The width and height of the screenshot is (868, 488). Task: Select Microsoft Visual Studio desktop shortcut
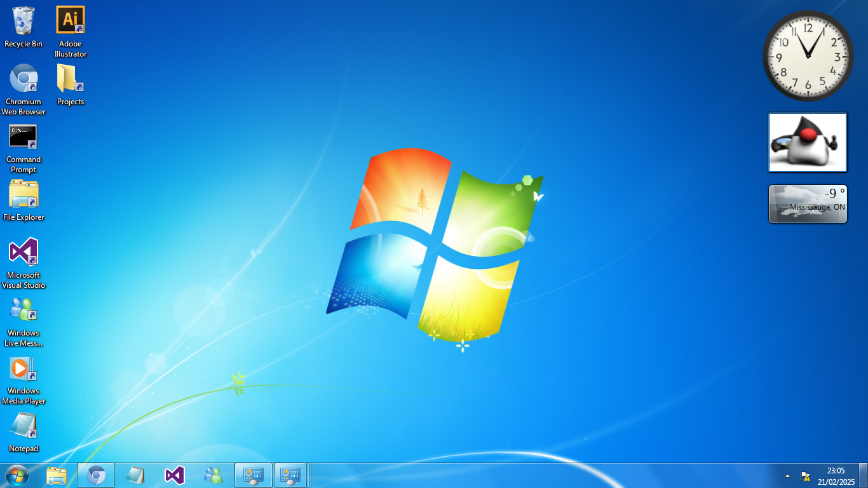[x=24, y=263]
